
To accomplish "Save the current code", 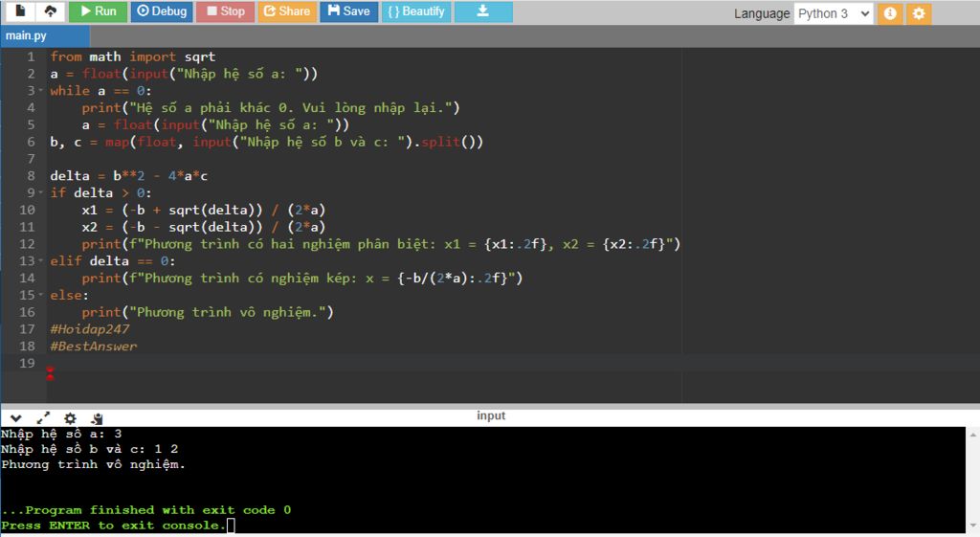I will pyautogui.click(x=349, y=11).
